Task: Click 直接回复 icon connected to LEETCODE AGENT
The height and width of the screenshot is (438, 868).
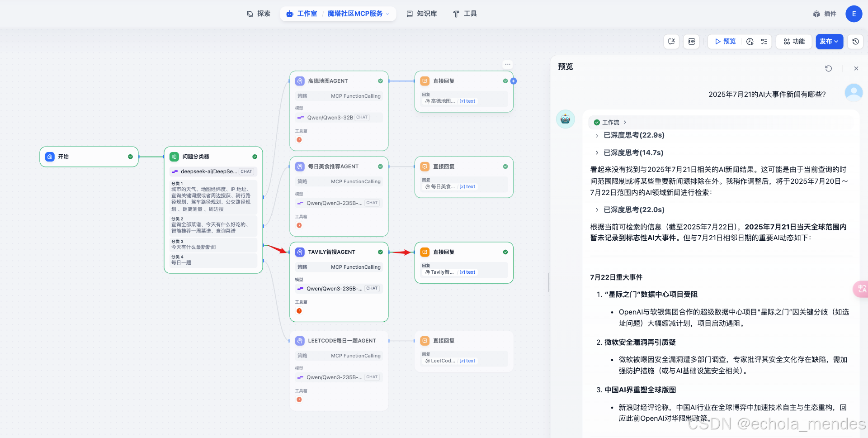Action: click(425, 341)
